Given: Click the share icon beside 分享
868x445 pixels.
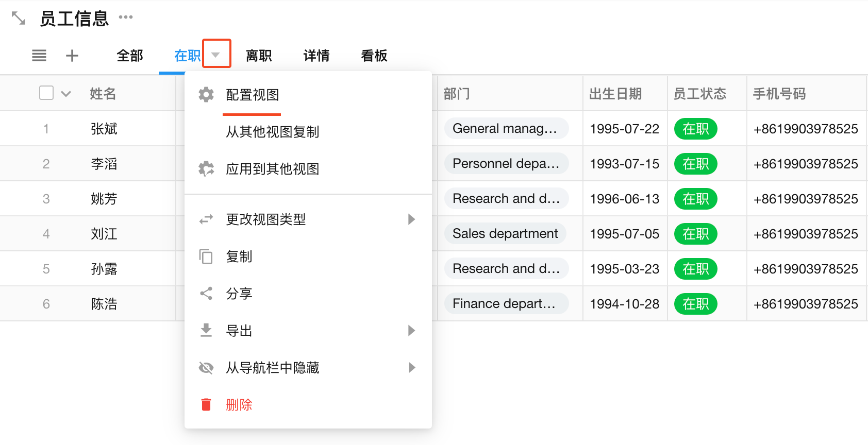Looking at the screenshot, I should coord(206,294).
